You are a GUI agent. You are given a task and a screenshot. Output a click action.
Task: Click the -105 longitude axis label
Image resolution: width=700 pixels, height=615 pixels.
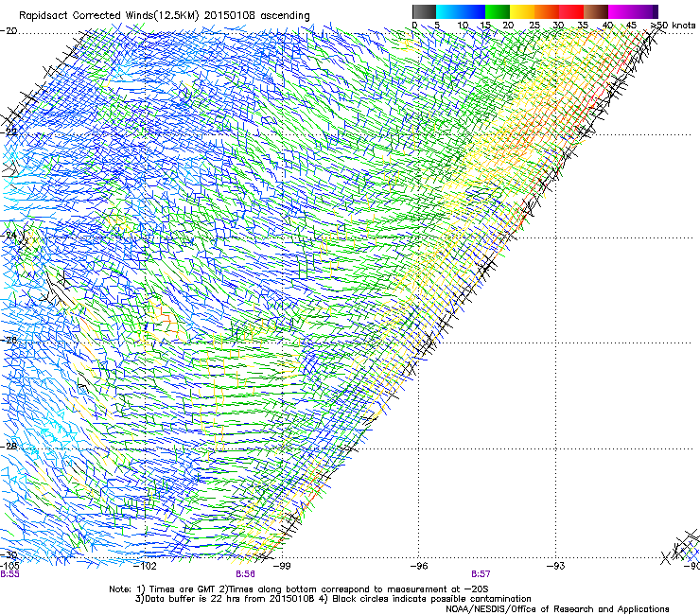tap(9, 566)
